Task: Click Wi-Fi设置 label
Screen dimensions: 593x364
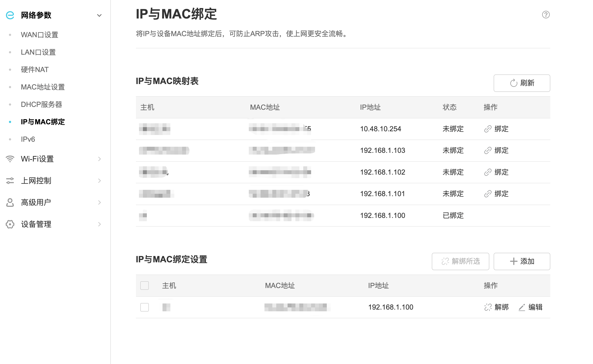Action: tap(37, 159)
